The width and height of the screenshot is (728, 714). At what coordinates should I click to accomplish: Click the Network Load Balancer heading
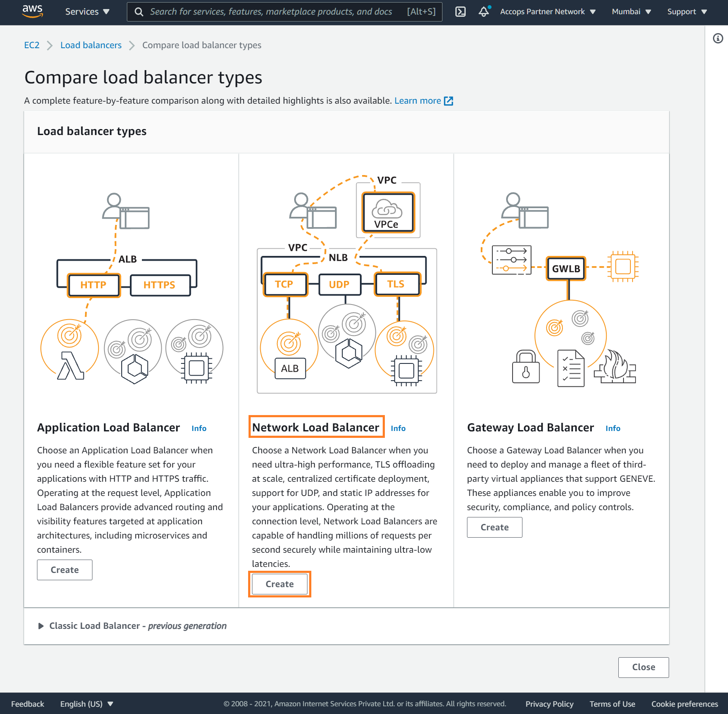tap(316, 428)
